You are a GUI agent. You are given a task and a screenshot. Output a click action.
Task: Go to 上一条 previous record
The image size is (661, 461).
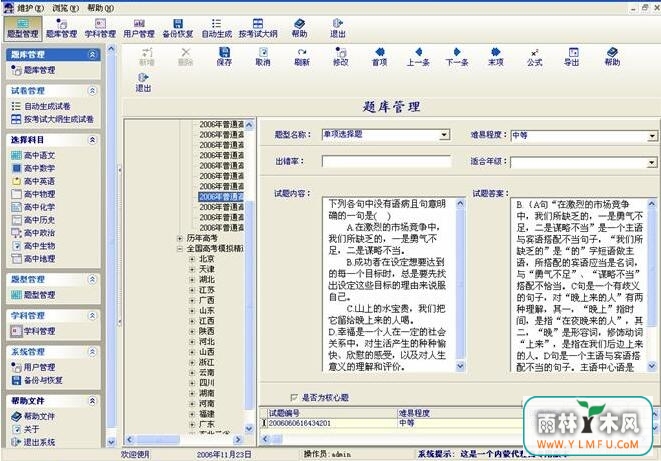tap(418, 57)
